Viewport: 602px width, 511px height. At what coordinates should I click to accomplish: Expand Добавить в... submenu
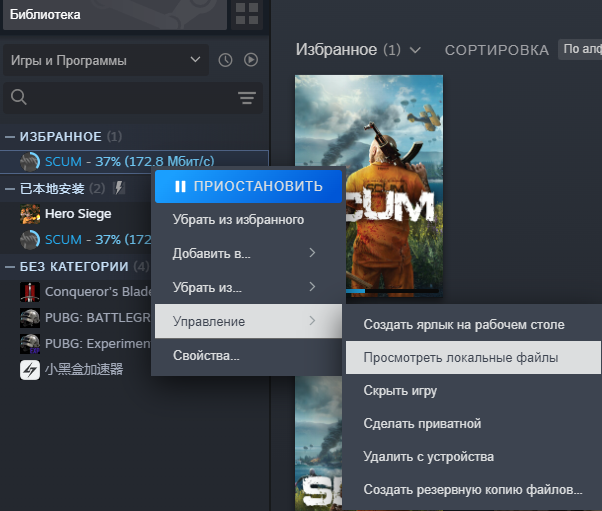tap(248, 253)
